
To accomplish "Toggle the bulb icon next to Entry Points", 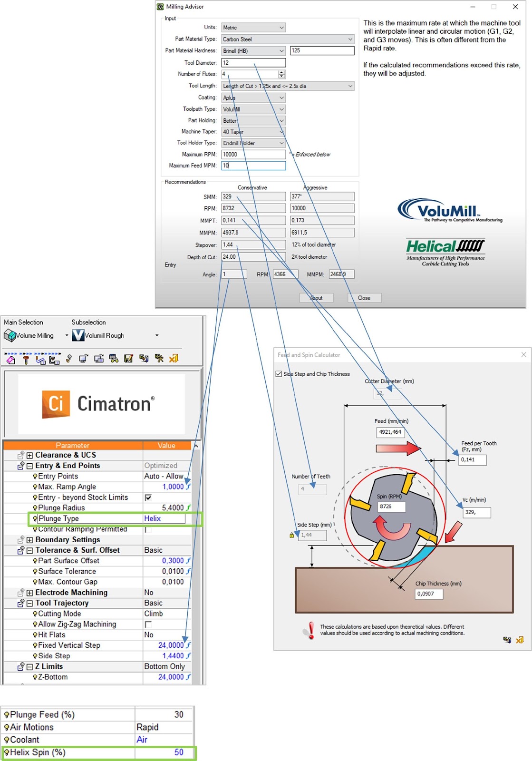I will pos(35,476).
